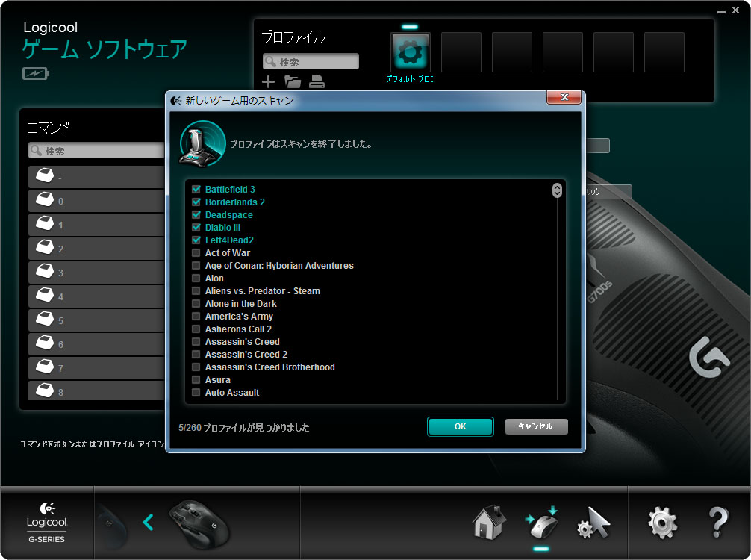Open the customize buttons mouse icon
Screen dimensions: 751x560
542,523
